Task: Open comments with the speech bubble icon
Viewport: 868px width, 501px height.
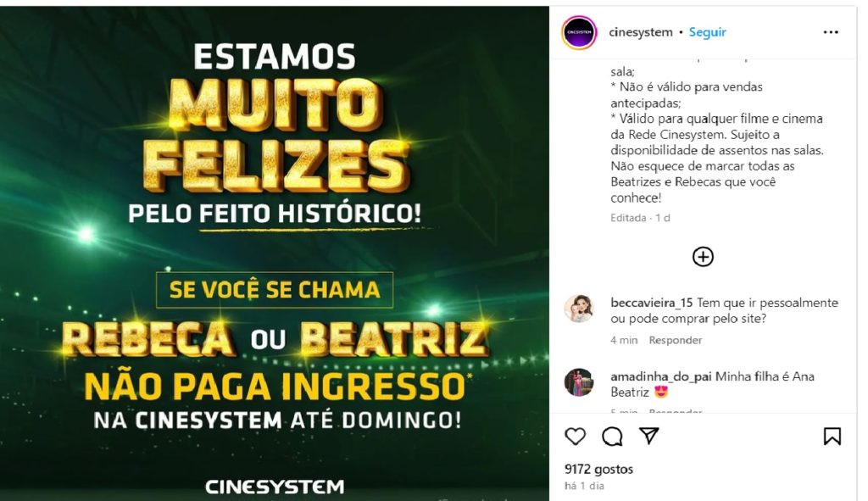Action: point(612,437)
